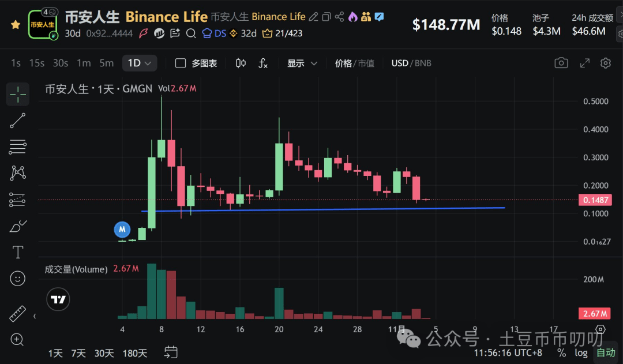Click the blue M marker on chart
The image size is (623, 364).
122,229
